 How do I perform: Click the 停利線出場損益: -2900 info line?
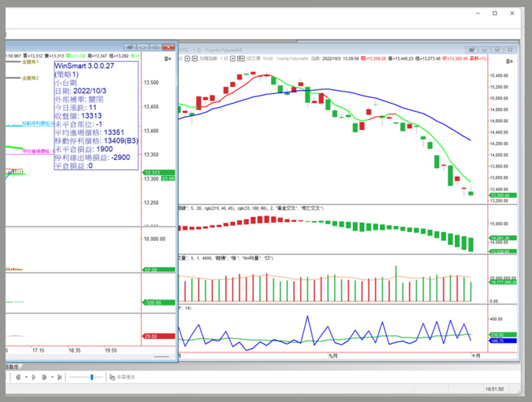pos(92,157)
